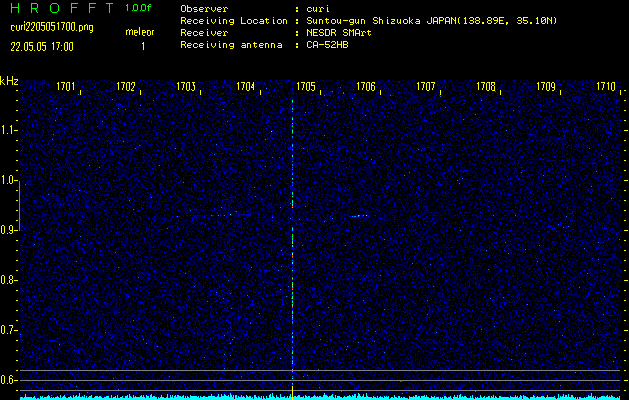The image size is (629, 400).
Task: Click the 0.6 frequency axis label
Action: pos(9,379)
